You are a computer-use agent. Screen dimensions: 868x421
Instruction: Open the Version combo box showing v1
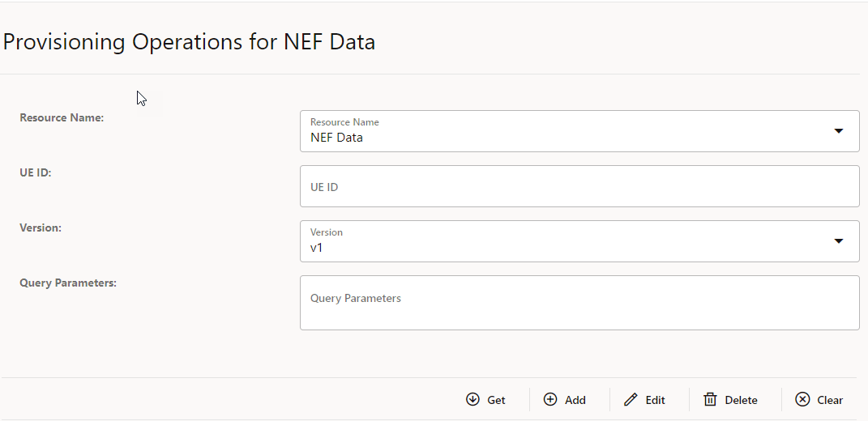(567, 241)
